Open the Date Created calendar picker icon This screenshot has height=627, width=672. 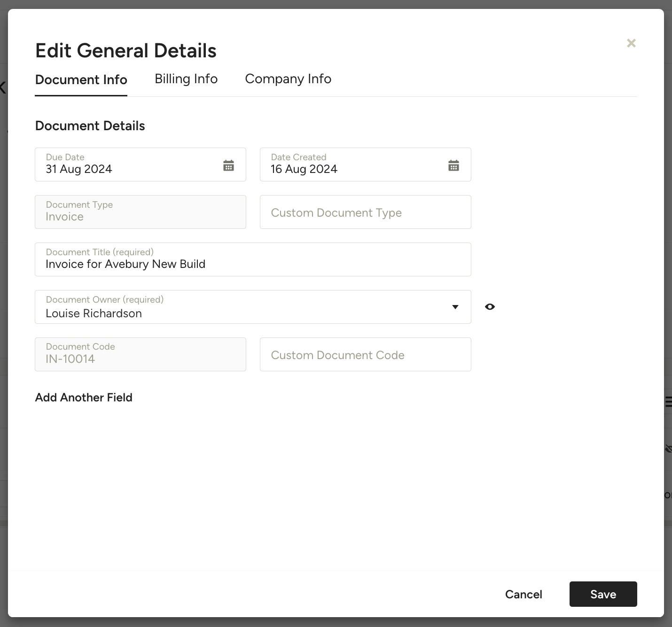453,165
